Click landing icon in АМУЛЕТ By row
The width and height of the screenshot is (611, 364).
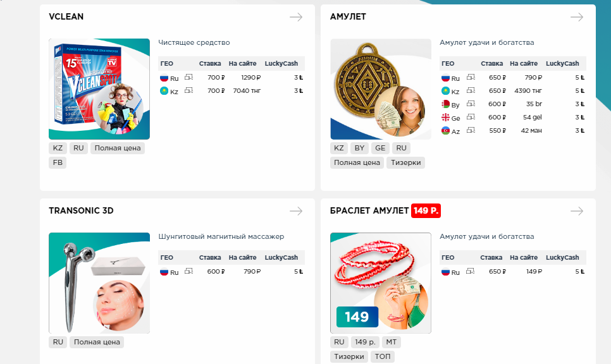pyautogui.click(x=471, y=104)
